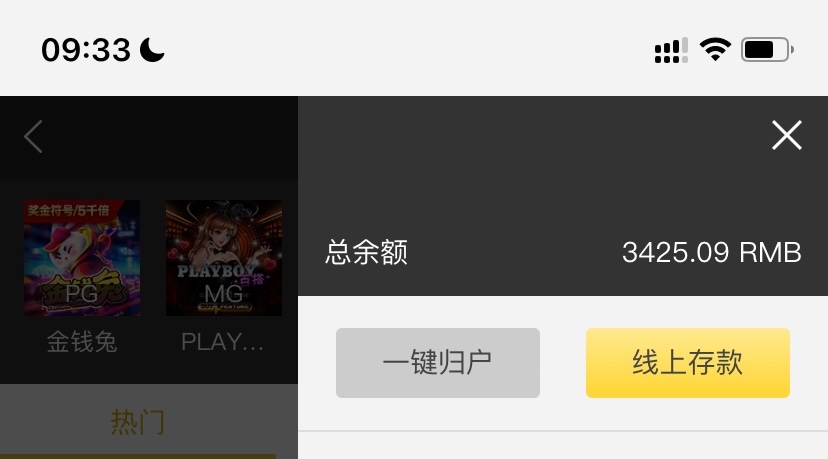This screenshot has width=828, height=459.
Task: Close the balance panel with X
Action: [x=787, y=135]
